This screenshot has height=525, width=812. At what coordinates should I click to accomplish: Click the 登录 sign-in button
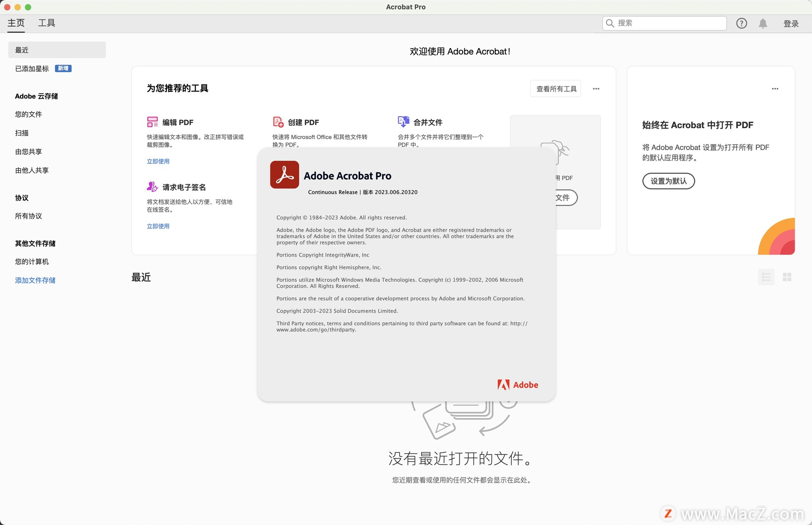click(x=791, y=24)
